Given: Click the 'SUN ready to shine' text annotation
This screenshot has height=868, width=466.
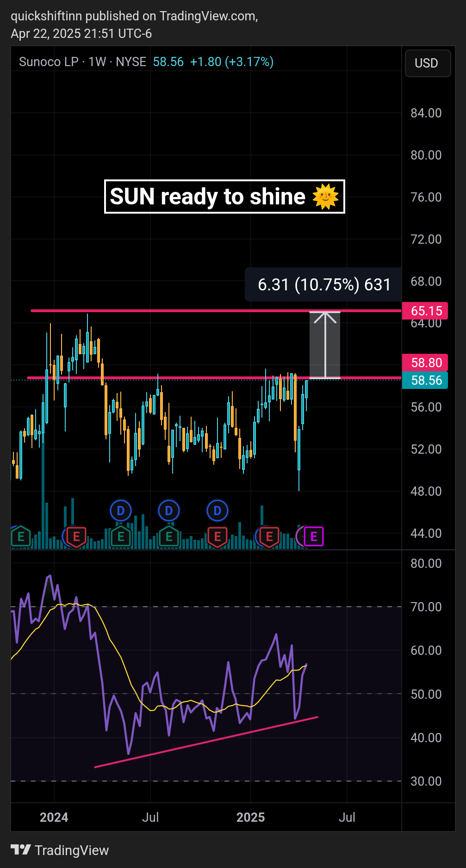Looking at the screenshot, I should click(224, 197).
